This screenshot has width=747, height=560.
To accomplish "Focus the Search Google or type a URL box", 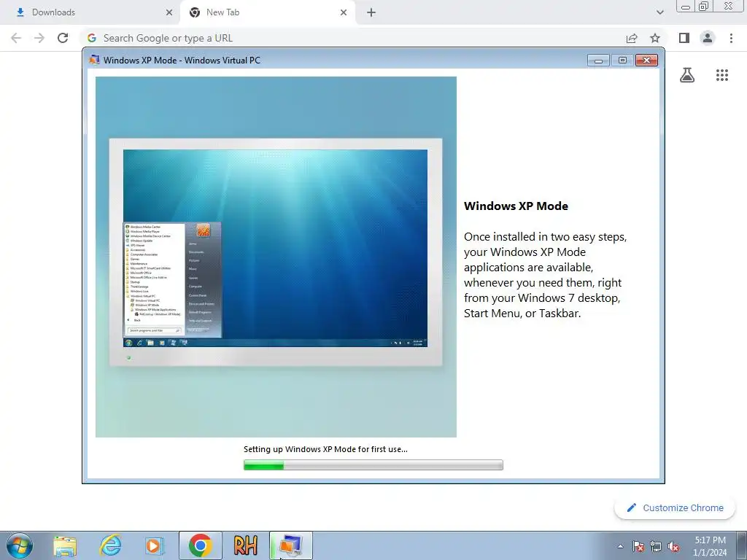I will (352, 38).
